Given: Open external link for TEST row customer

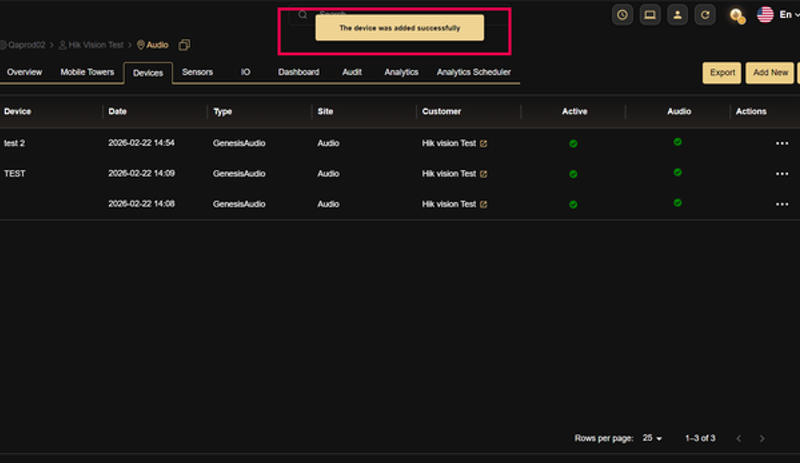Looking at the screenshot, I should 483,174.
